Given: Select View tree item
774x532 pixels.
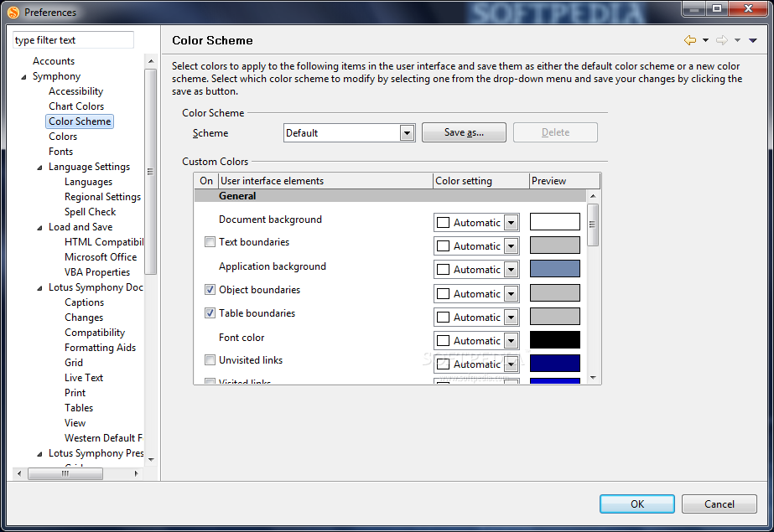Looking at the screenshot, I should [x=75, y=423].
